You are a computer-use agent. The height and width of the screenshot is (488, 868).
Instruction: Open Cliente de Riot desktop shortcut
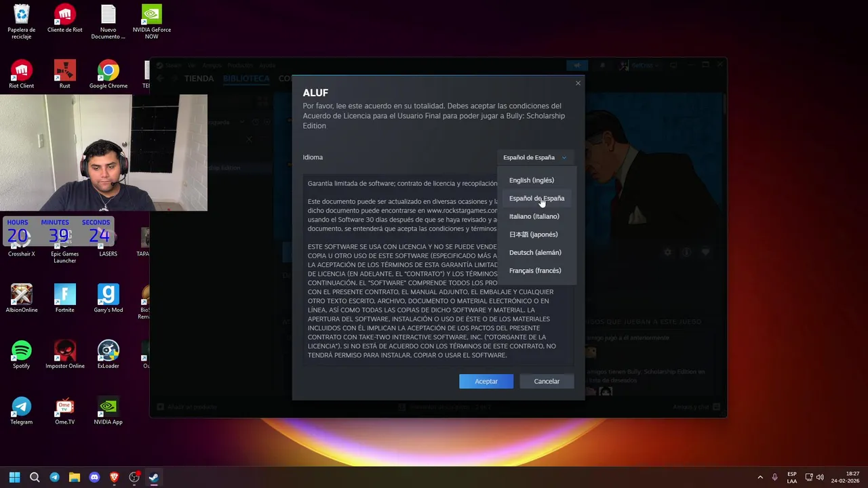pos(65,19)
